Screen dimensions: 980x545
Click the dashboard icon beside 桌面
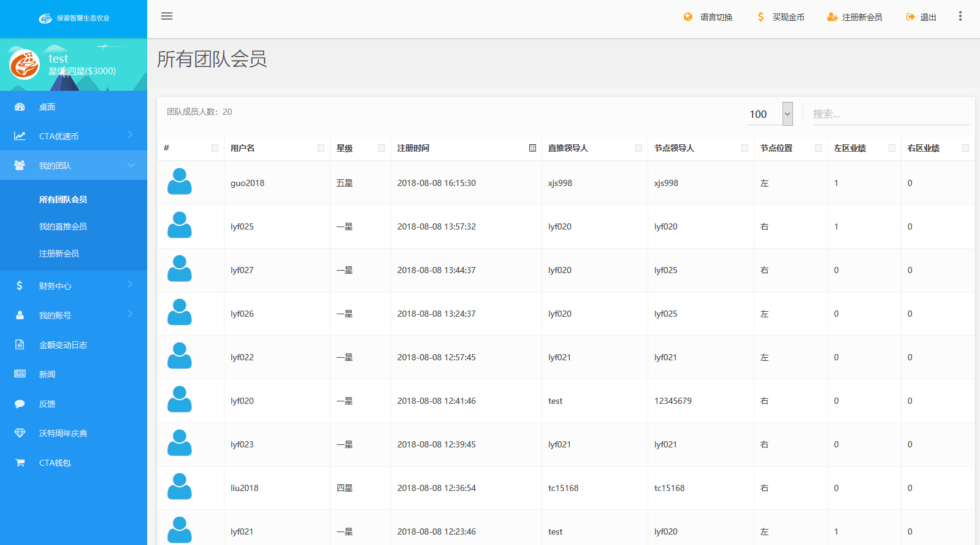[20, 107]
